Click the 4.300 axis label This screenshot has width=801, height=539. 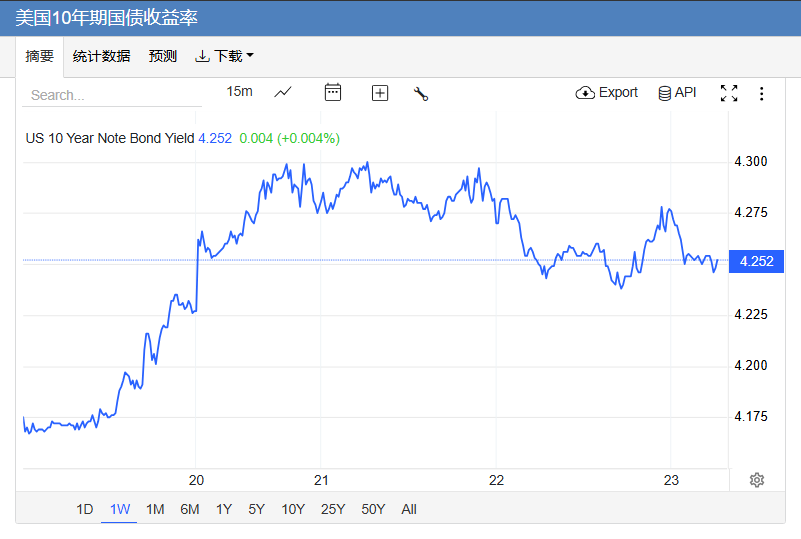click(750, 161)
